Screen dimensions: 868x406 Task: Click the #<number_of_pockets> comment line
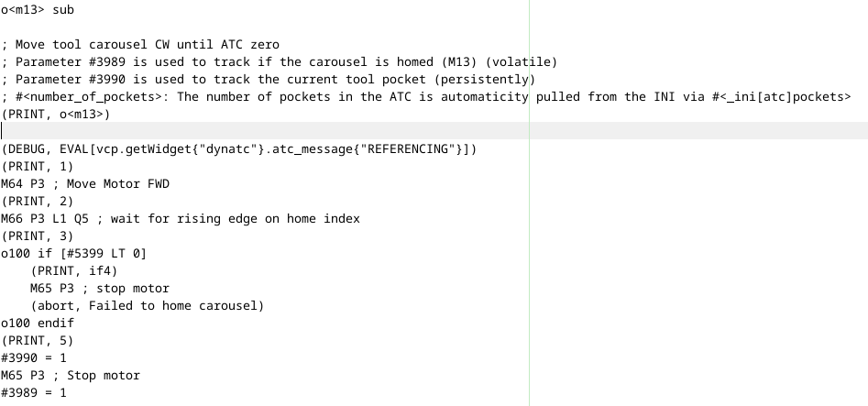(425, 96)
